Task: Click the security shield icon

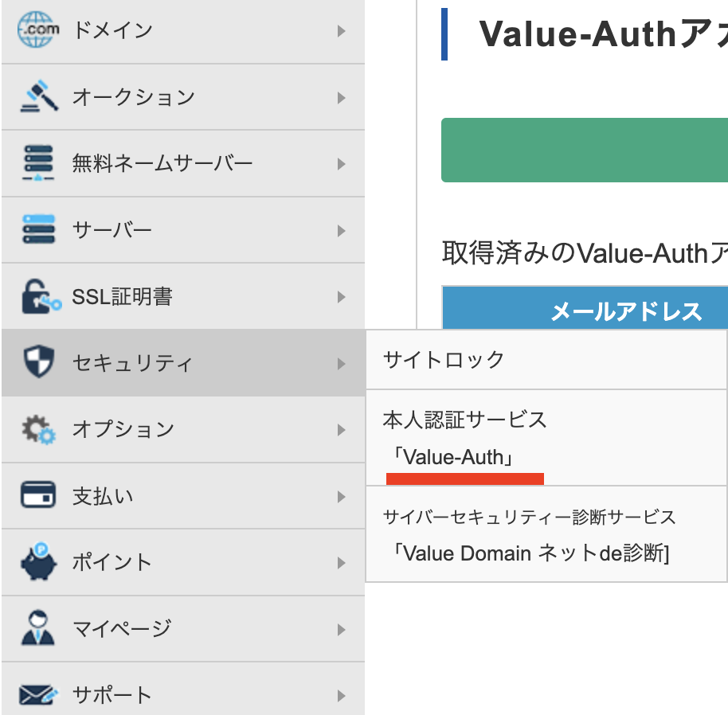Action: coord(38,363)
